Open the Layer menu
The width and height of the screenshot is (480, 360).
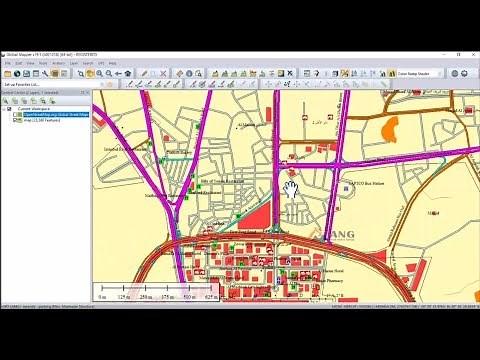(x=74, y=63)
